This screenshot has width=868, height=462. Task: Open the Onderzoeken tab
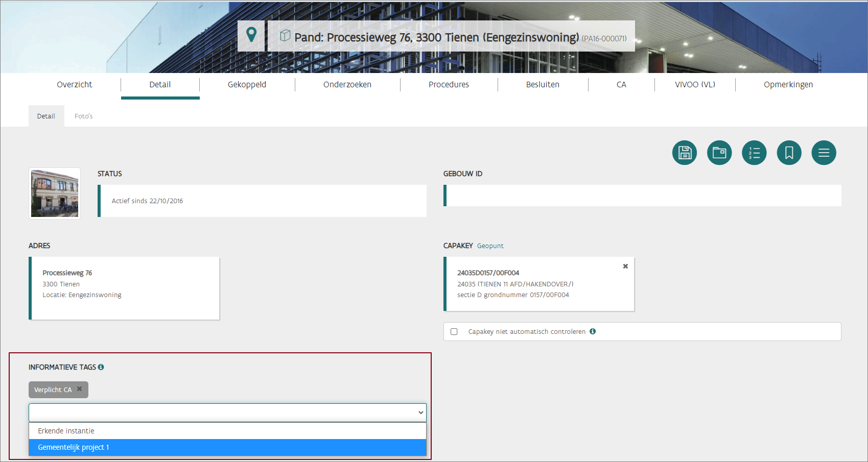[x=347, y=85]
